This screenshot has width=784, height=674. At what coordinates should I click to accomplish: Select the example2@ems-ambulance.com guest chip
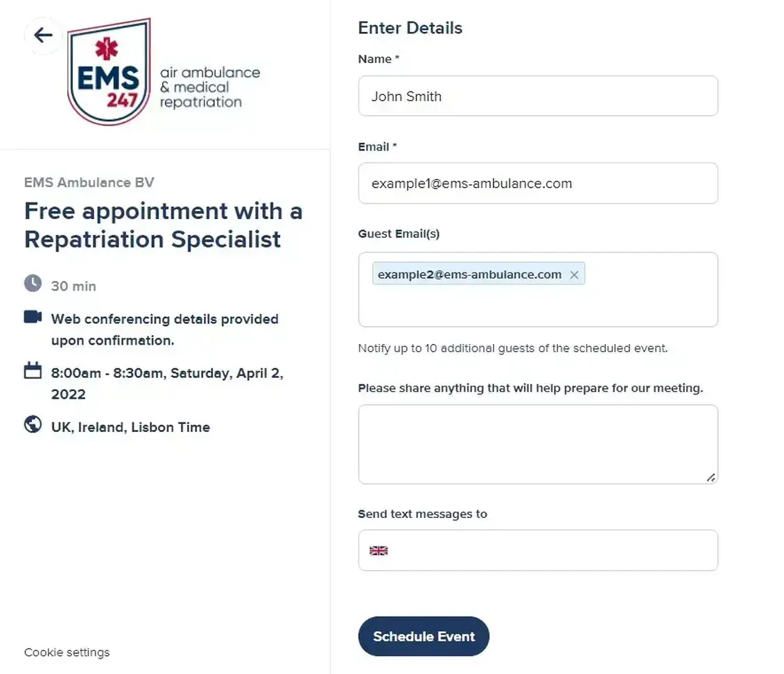[x=469, y=275]
